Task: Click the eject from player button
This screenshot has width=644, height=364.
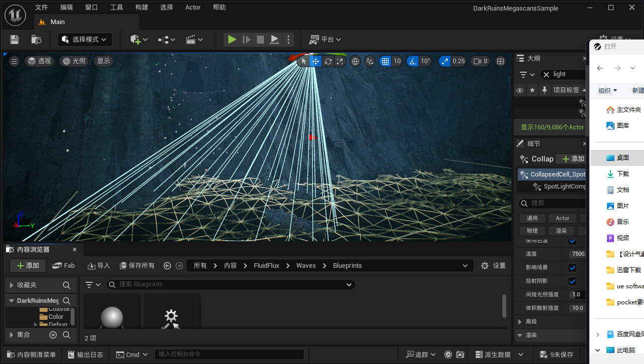Action: tap(274, 40)
